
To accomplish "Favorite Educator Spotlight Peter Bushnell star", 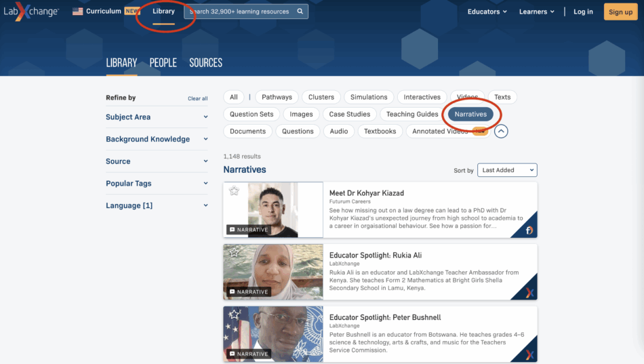I will tap(234, 315).
